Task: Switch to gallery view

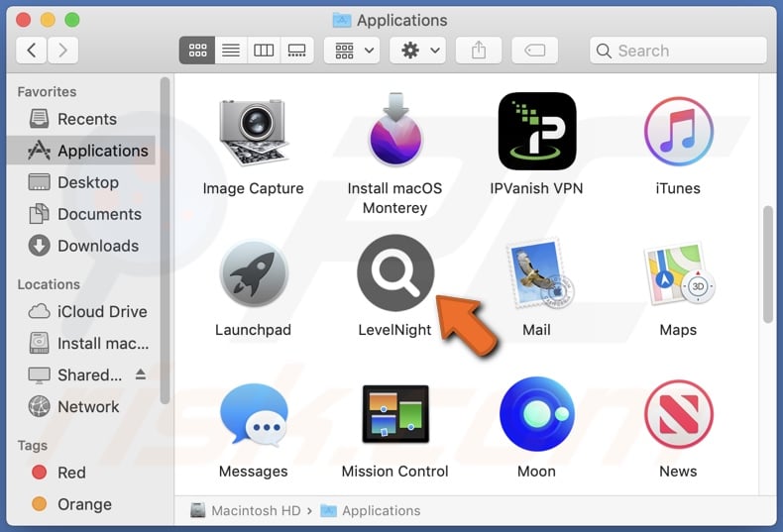Action: 297,51
